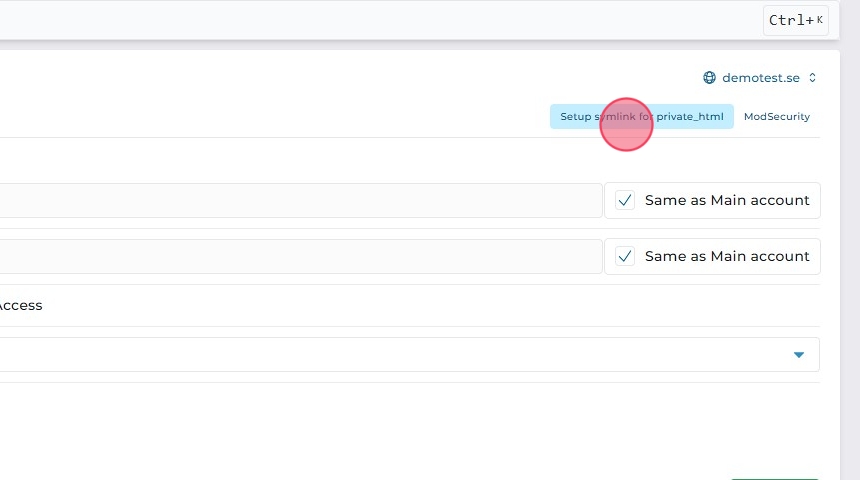
Task: Untick the second Same as Main account checkbox
Action: click(625, 256)
